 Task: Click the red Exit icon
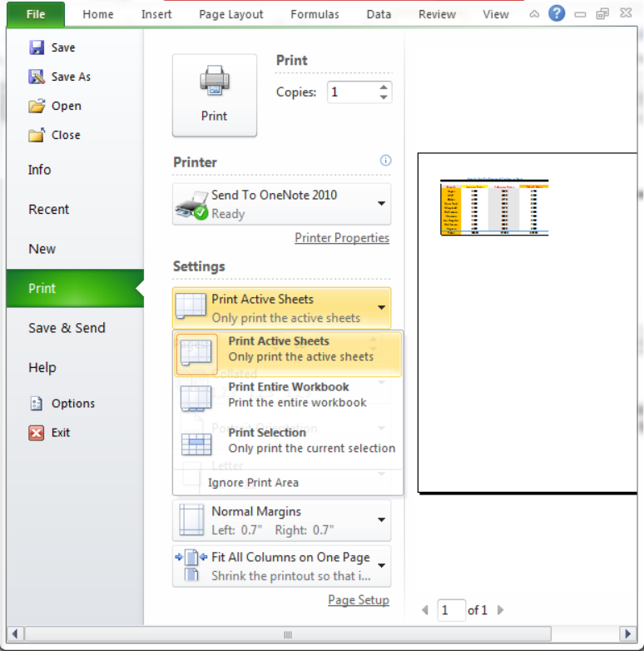coord(37,433)
